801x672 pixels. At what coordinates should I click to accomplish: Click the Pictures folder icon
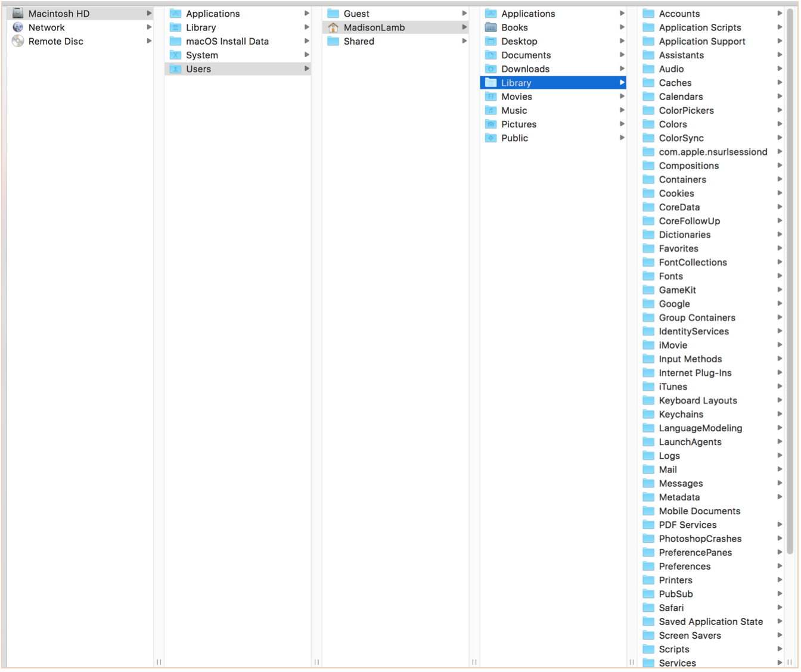point(491,124)
